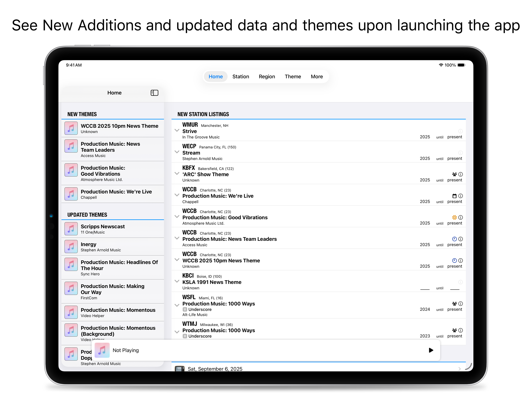This screenshot has height=399, width=532.
Task: Switch to the Theme tab
Action: coord(293,77)
